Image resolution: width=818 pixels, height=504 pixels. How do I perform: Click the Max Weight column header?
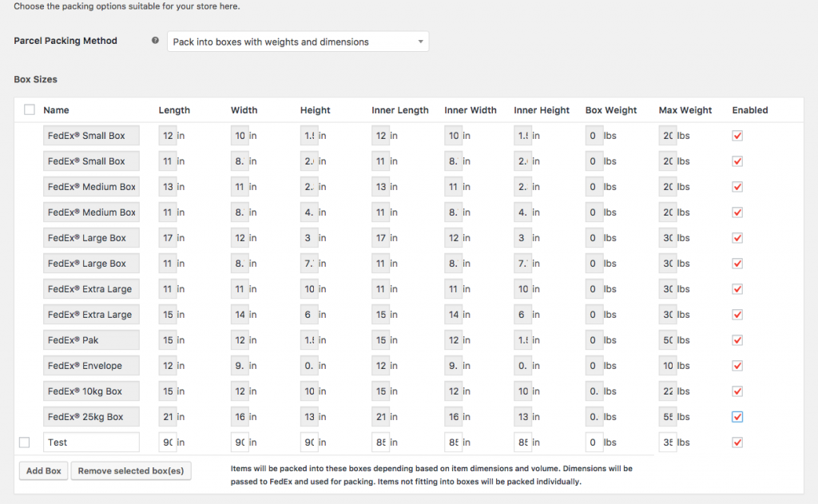(x=685, y=110)
